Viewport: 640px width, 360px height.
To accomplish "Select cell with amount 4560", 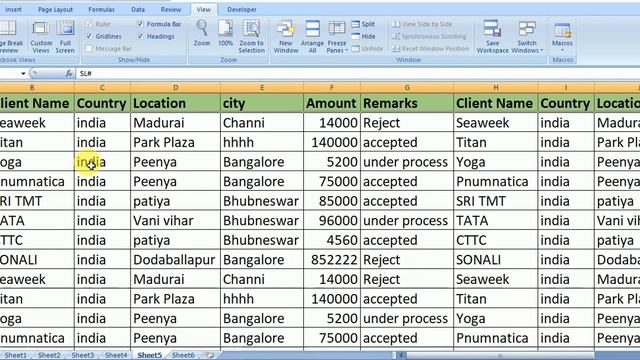I will pos(332,240).
